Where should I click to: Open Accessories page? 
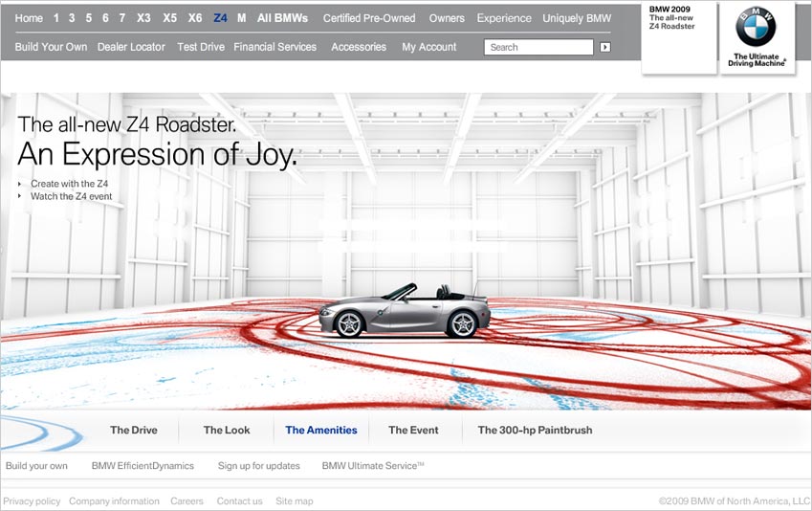point(359,47)
